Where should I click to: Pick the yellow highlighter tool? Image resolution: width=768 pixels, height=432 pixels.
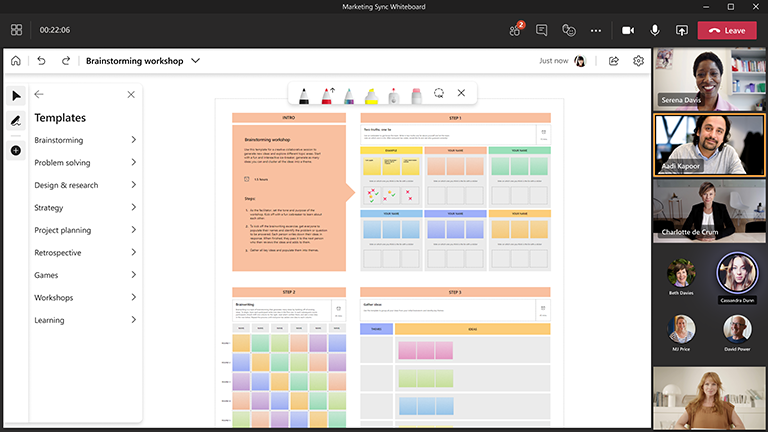pyautogui.click(x=371, y=94)
